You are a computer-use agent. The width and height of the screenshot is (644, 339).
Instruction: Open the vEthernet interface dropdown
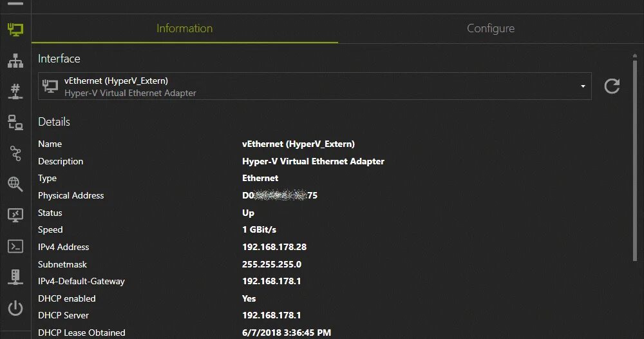pyautogui.click(x=315, y=86)
